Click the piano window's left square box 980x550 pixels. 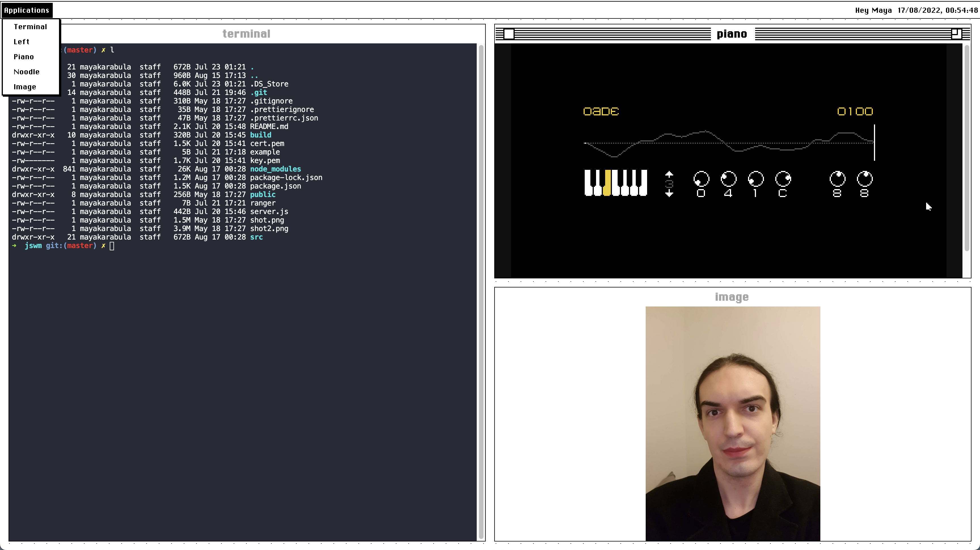509,34
